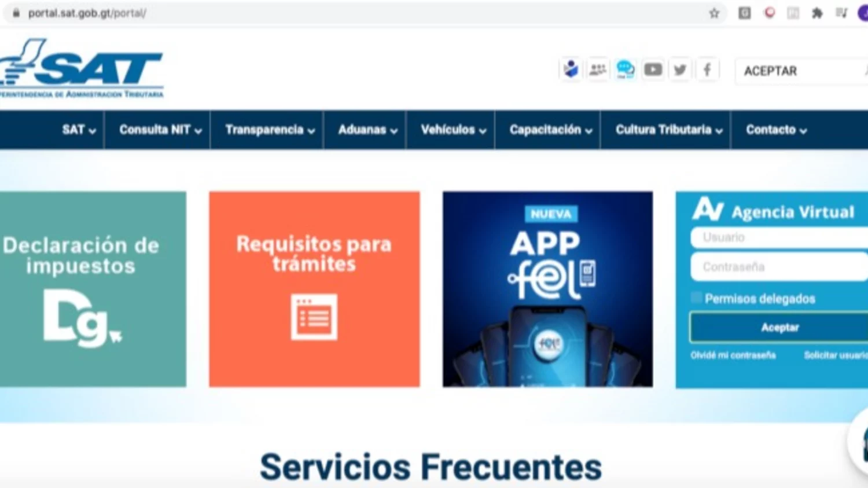Click the people group icon in header
The height and width of the screenshot is (488, 868).
point(598,70)
